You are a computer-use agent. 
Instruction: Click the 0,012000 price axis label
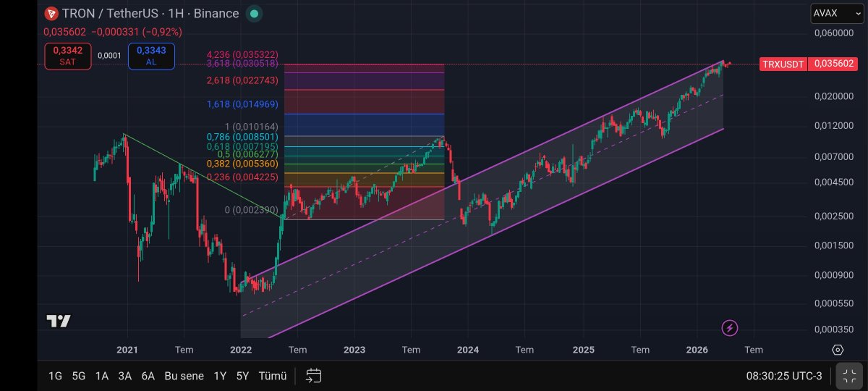click(x=834, y=126)
